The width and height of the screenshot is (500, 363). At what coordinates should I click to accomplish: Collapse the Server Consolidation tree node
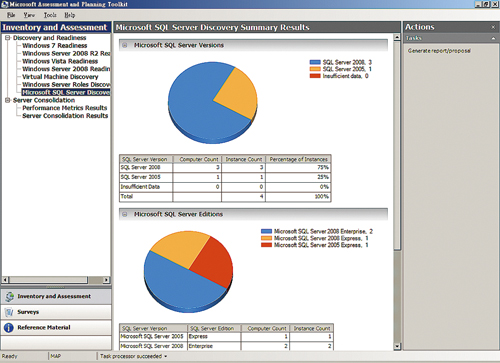pos(8,100)
